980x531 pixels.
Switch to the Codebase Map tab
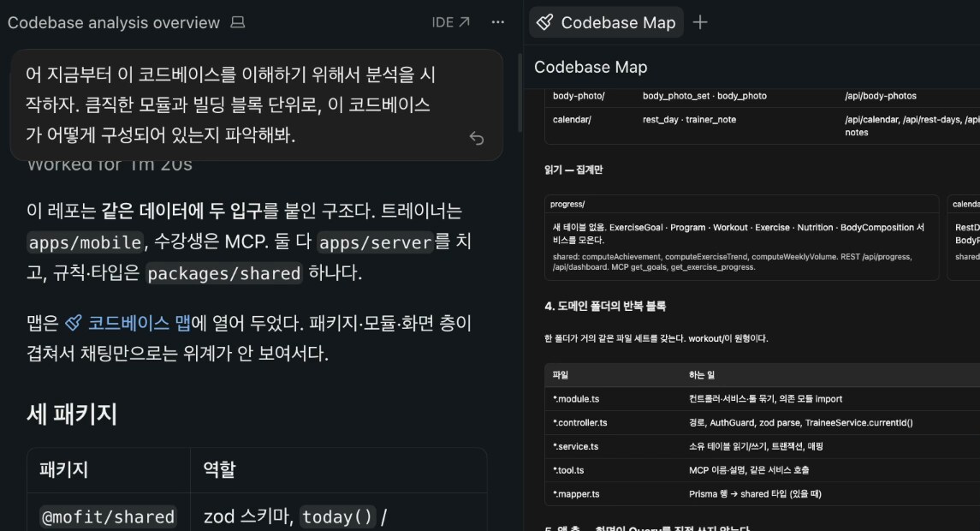pos(606,22)
